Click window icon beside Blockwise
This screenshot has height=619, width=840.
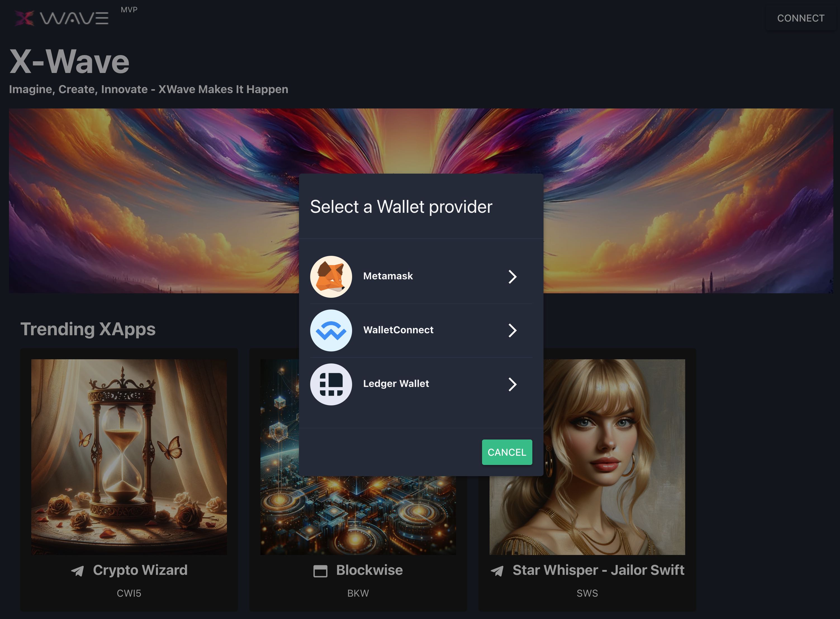tap(320, 571)
